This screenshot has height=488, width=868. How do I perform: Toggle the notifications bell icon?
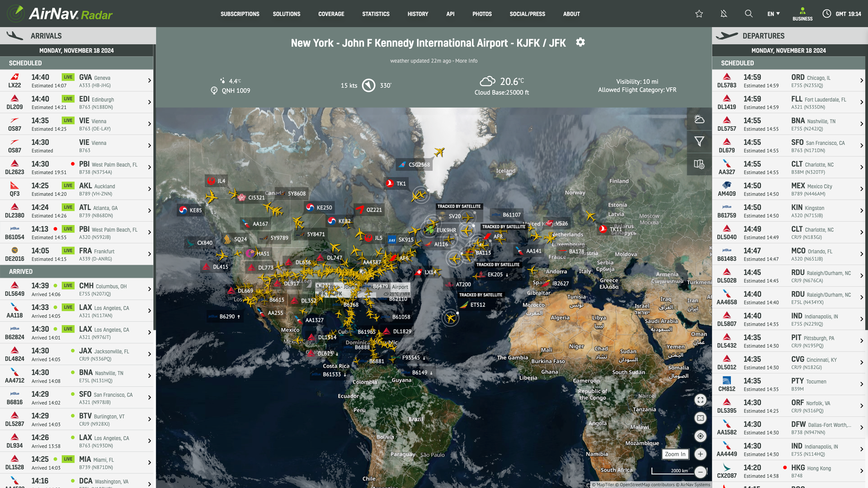[724, 14]
